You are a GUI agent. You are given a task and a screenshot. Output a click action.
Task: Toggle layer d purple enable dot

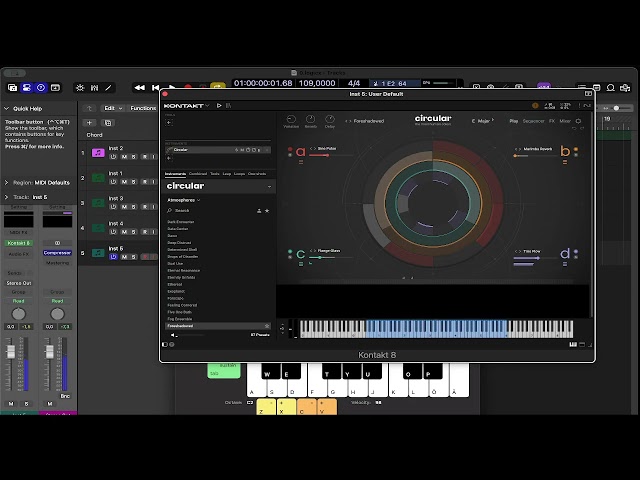(576, 251)
